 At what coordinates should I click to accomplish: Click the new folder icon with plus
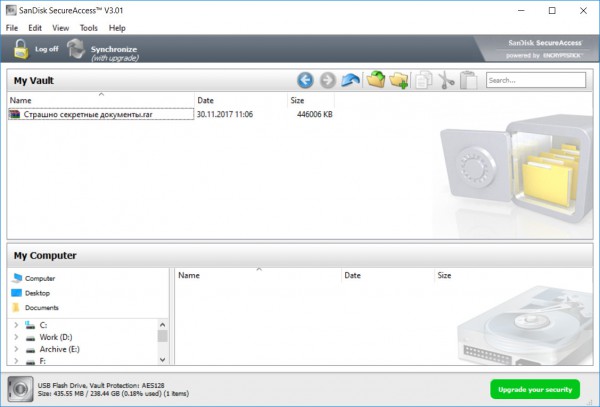(398, 80)
